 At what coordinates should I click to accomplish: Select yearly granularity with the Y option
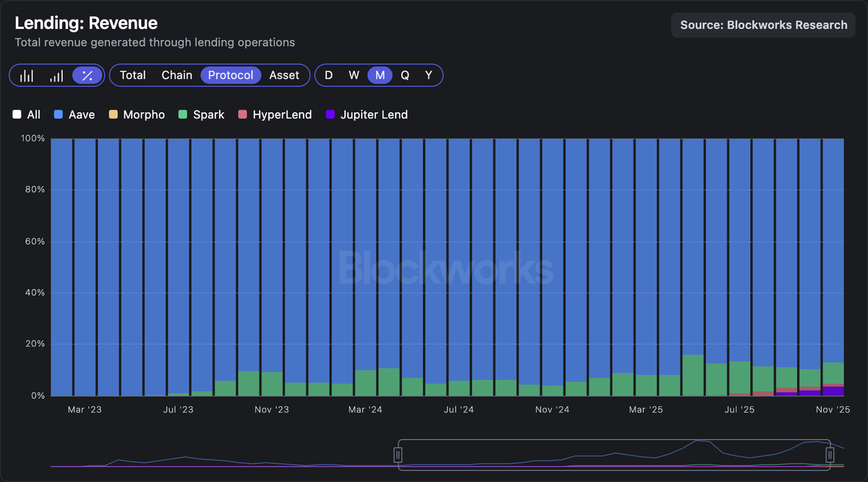(428, 74)
